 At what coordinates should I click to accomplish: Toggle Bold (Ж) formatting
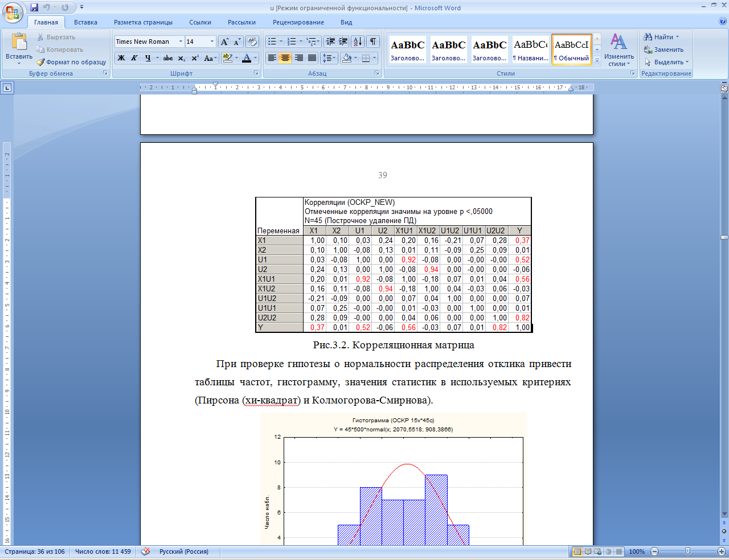click(121, 58)
